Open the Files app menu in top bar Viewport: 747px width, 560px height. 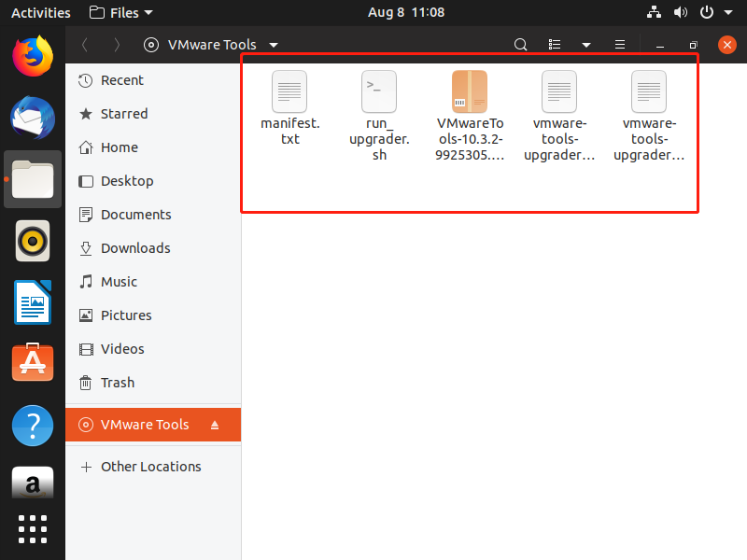click(x=121, y=13)
